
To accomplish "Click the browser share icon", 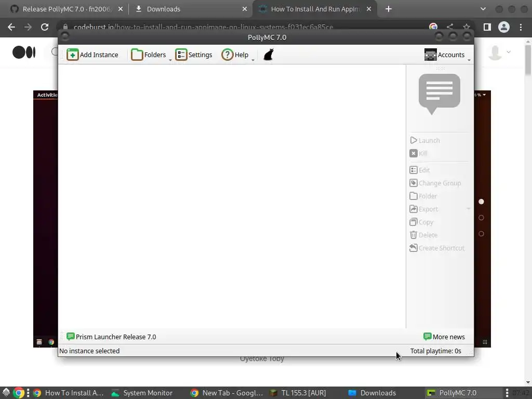I will [450, 27].
